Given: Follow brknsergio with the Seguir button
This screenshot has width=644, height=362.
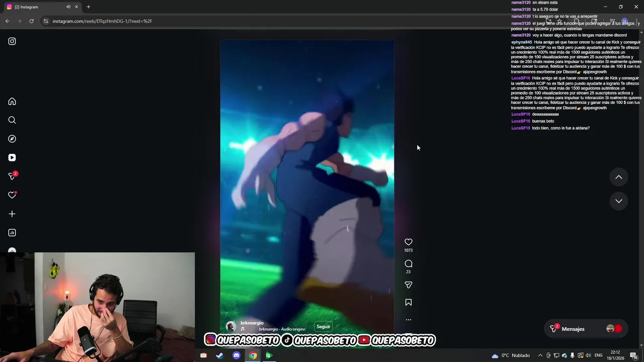Looking at the screenshot, I should (x=324, y=327).
